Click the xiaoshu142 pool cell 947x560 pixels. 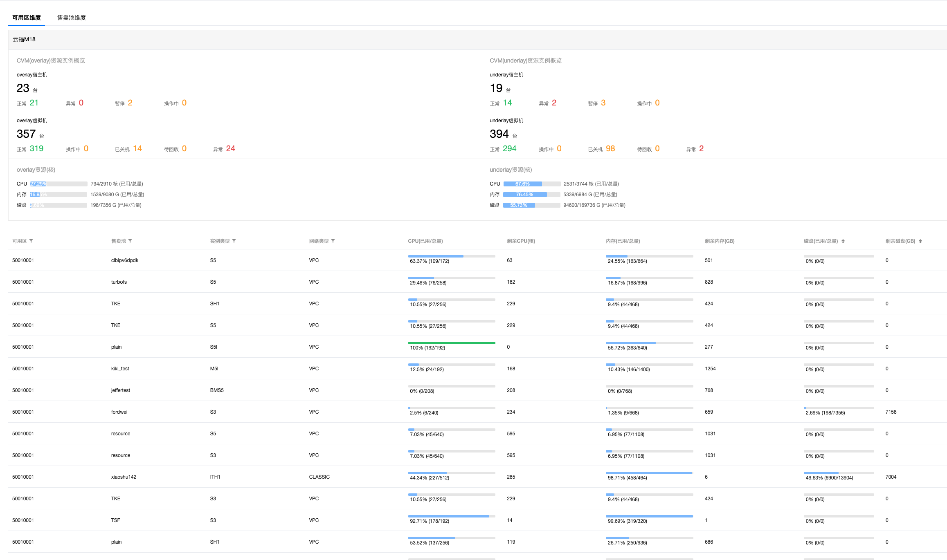[124, 477]
